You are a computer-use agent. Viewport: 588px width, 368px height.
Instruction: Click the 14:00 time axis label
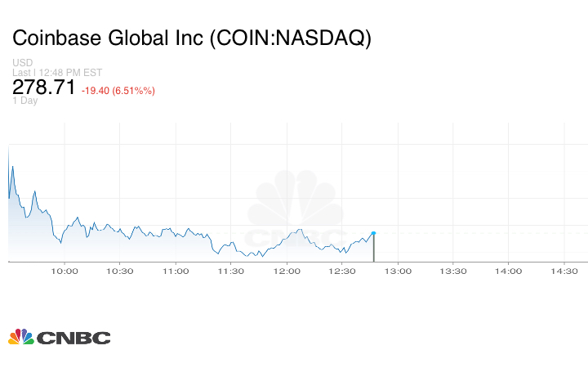509,272
